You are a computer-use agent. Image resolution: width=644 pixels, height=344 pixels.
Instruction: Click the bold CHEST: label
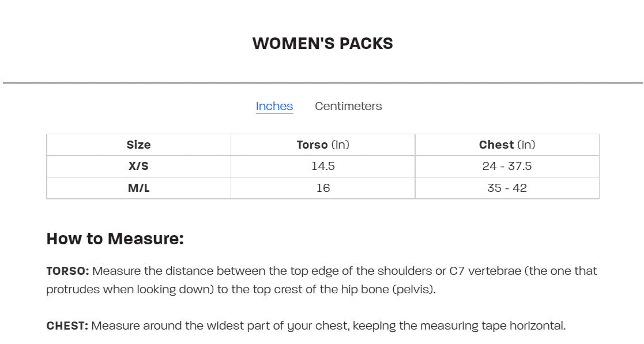[67, 326]
